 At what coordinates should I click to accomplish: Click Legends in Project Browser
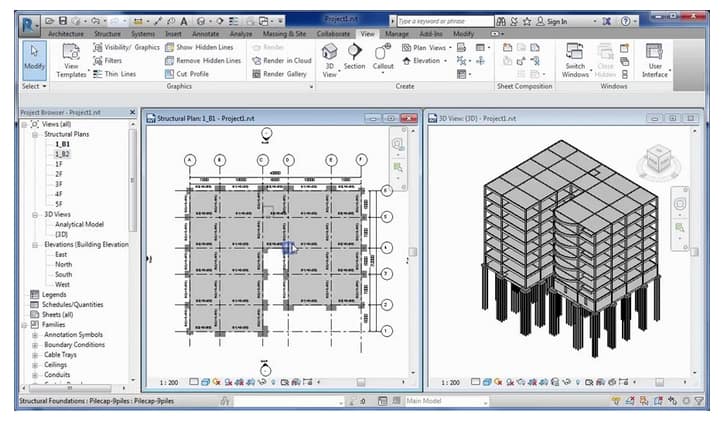54,295
